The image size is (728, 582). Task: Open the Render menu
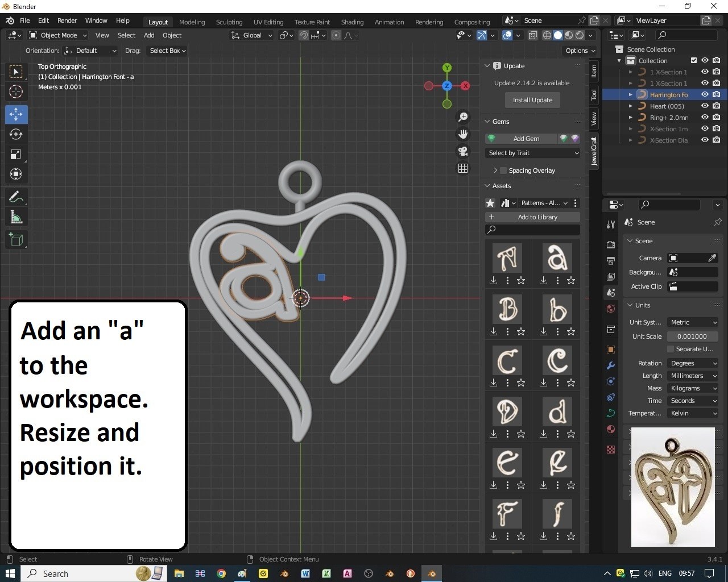(x=67, y=20)
